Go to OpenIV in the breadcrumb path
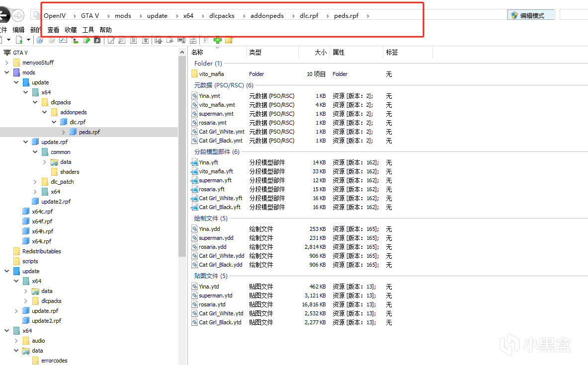588x365 pixels. tap(55, 16)
